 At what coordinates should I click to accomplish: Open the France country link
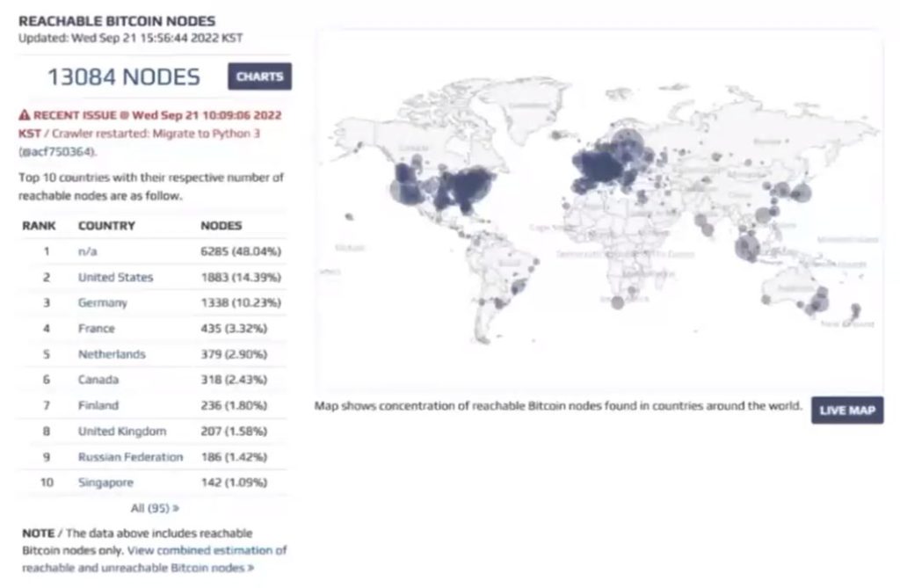coord(97,329)
